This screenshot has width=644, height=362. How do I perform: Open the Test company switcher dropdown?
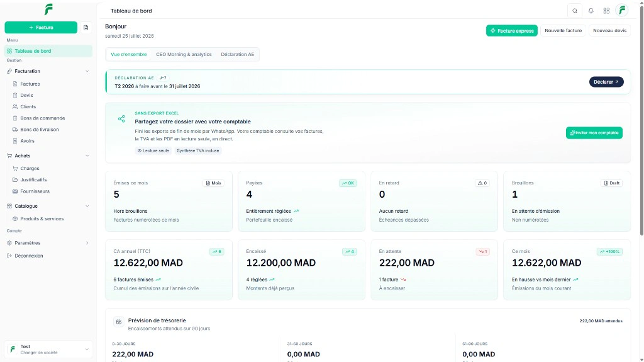(48, 349)
